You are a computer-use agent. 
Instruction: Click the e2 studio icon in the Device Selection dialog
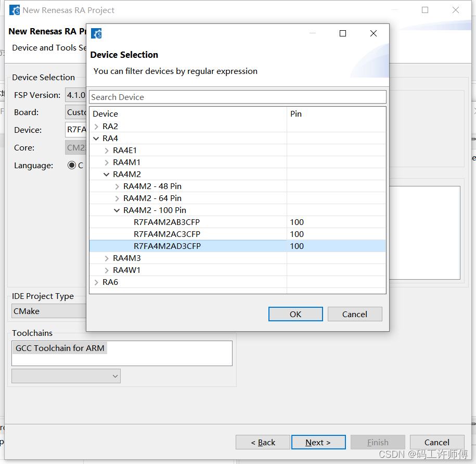pos(97,33)
